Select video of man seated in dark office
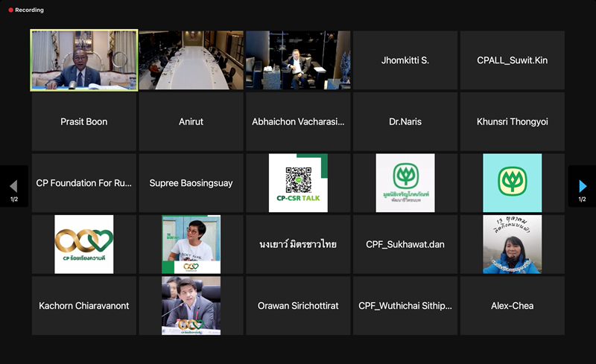The height and width of the screenshot is (364, 596). click(x=298, y=60)
